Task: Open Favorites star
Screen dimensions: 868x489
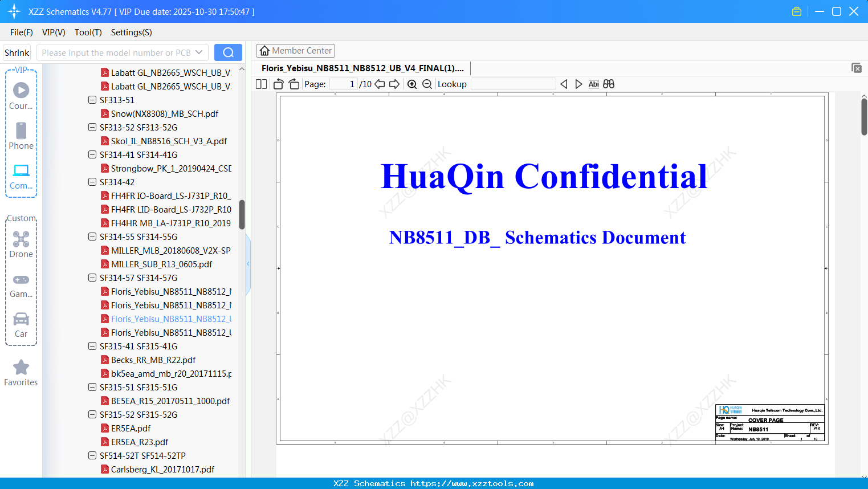Action: click(21, 373)
